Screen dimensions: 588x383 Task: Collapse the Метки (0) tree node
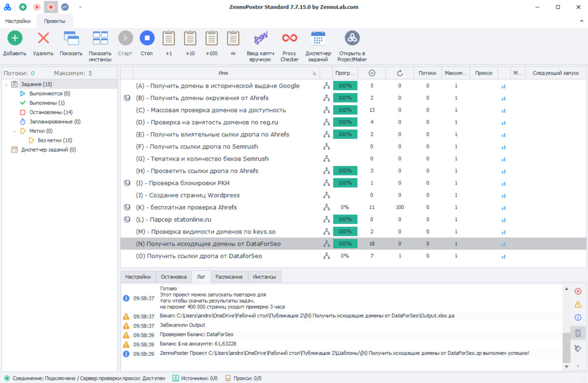click(x=14, y=131)
